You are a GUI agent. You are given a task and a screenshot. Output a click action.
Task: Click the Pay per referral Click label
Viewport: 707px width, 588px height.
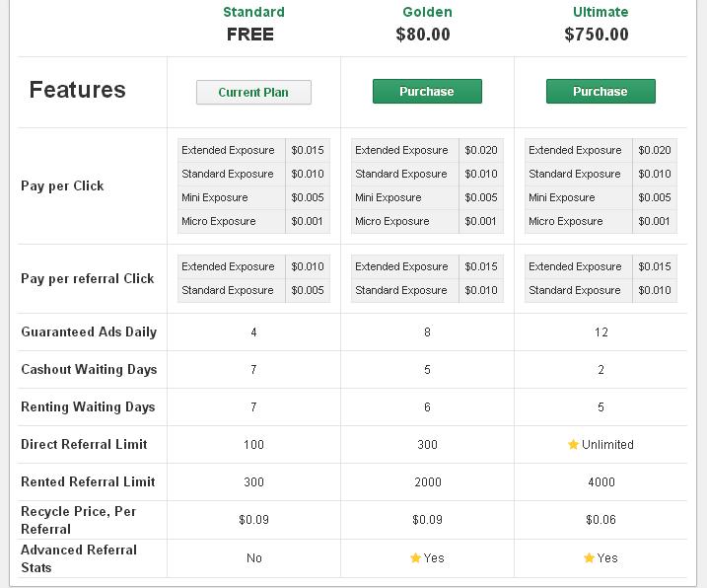click(x=88, y=278)
